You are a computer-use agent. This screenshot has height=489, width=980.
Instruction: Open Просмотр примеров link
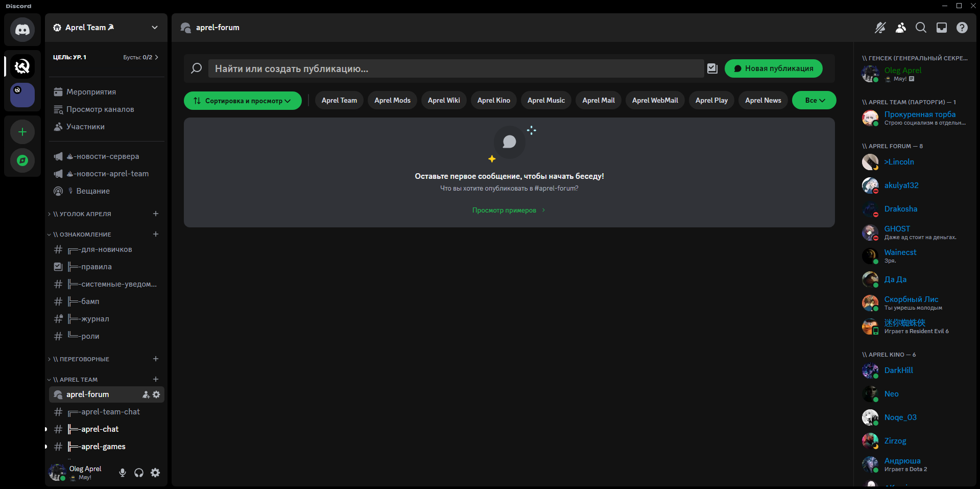pyautogui.click(x=509, y=211)
